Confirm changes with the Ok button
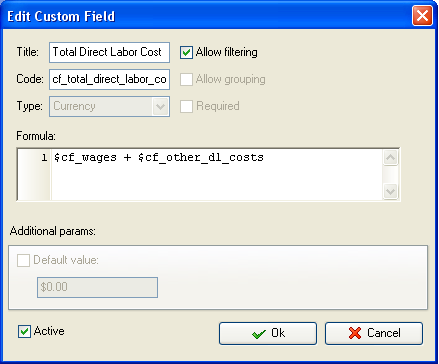Image resolution: width=439 pixels, height=364 pixels. pos(268,333)
